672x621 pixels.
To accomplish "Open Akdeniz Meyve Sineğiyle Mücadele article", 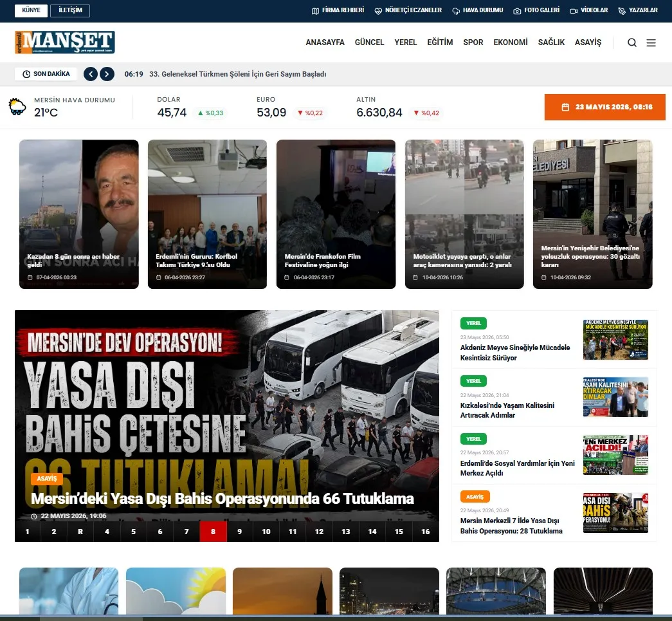I will pos(515,353).
